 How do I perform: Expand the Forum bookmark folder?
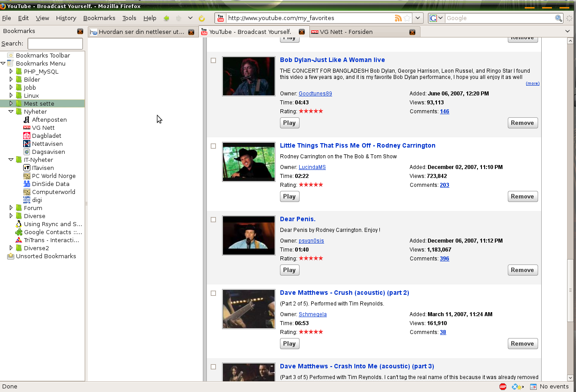click(11, 208)
